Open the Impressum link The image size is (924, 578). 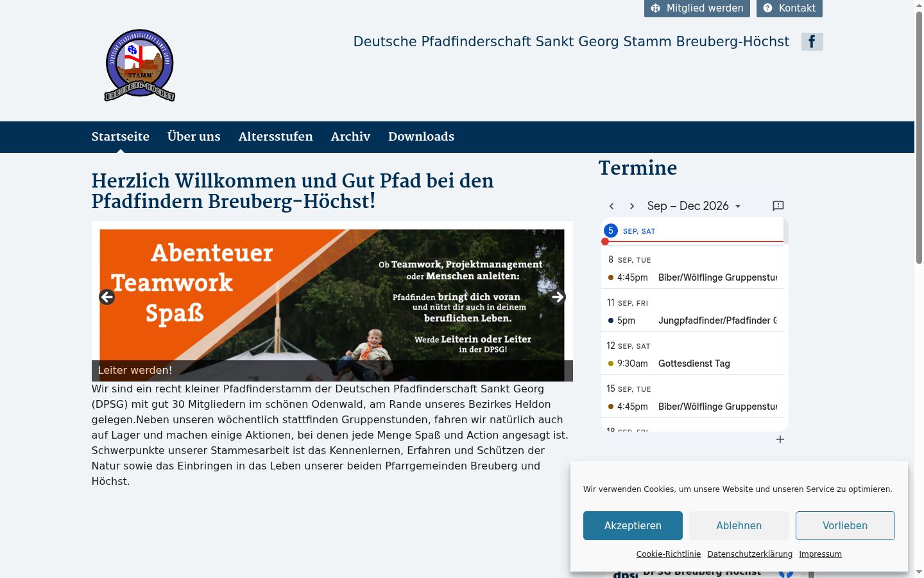(820, 554)
